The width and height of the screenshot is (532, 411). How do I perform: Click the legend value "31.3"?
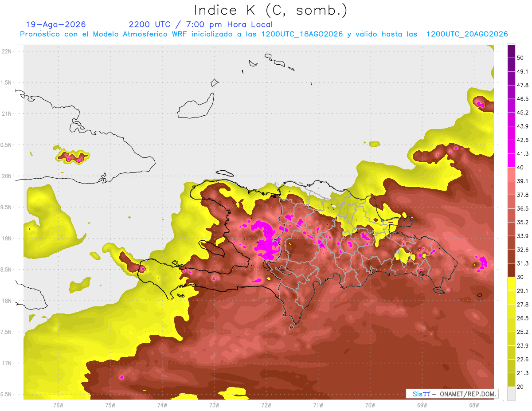tap(522, 263)
